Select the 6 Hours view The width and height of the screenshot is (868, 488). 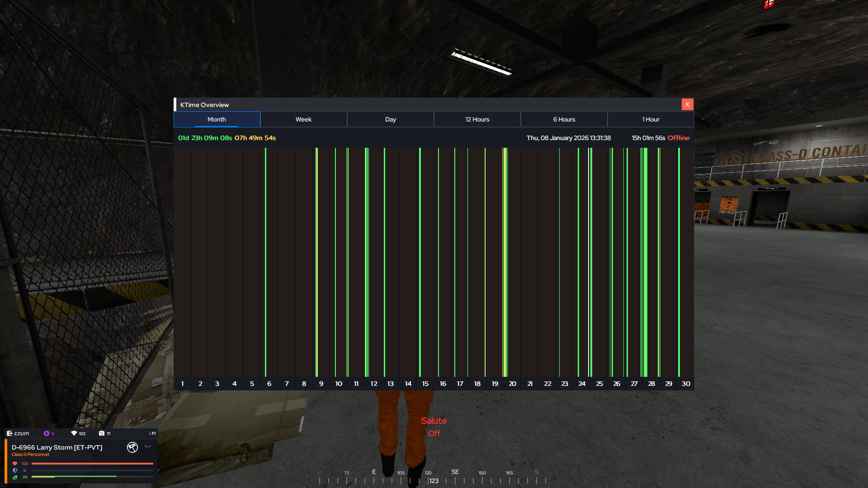tap(564, 119)
